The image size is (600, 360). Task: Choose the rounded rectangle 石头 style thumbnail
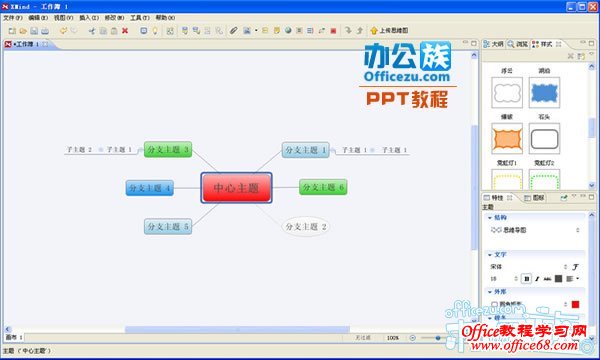pyautogui.click(x=544, y=138)
